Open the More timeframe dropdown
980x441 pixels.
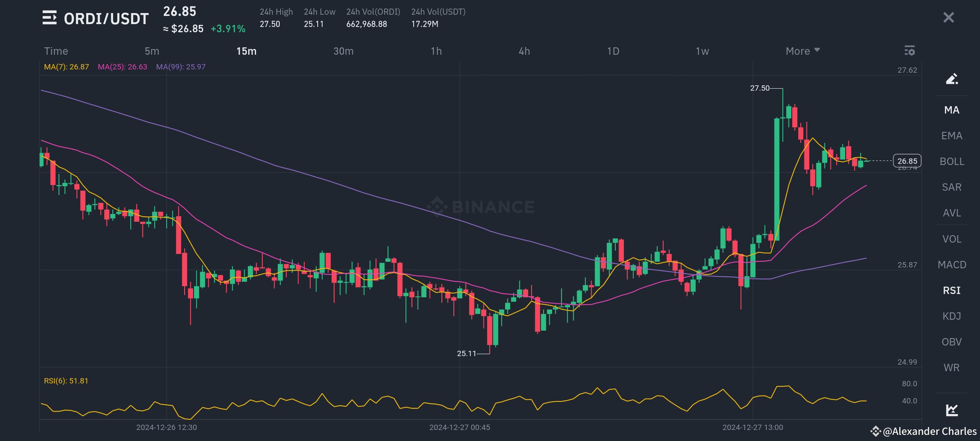click(x=802, y=51)
